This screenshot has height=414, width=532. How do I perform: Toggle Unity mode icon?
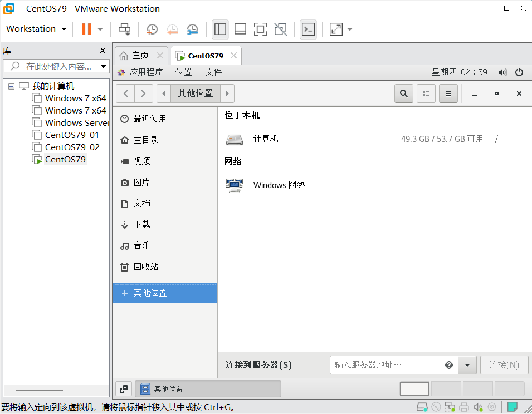280,29
